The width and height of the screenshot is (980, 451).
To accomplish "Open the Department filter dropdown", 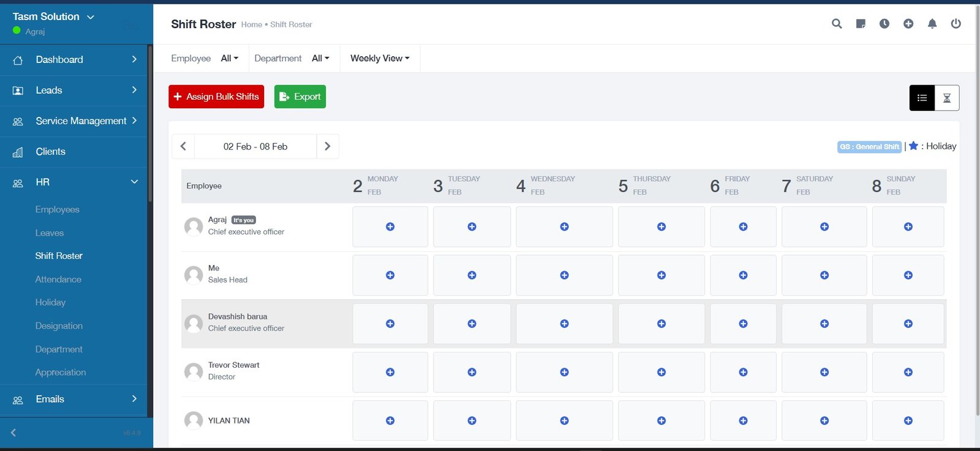I will coord(320,59).
